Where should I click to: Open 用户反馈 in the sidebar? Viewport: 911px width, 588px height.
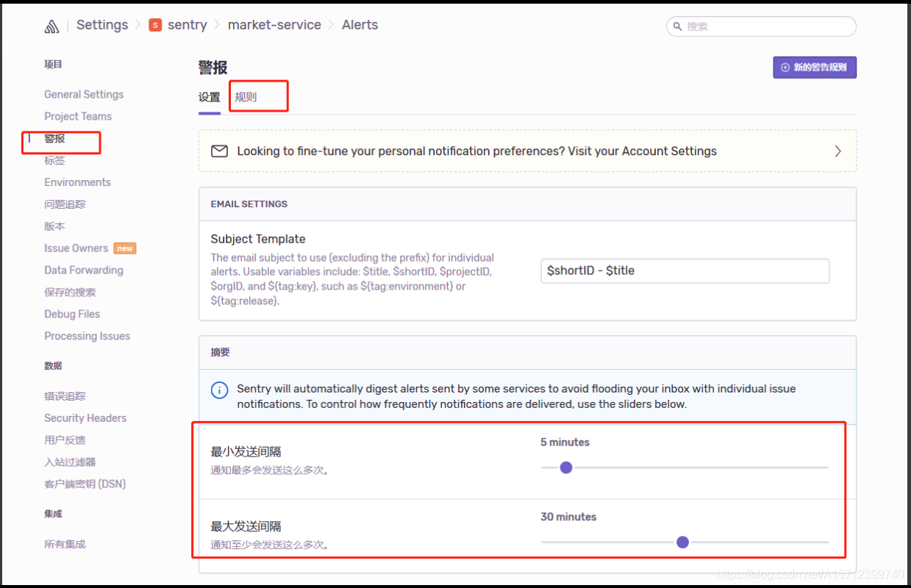point(65,440)
